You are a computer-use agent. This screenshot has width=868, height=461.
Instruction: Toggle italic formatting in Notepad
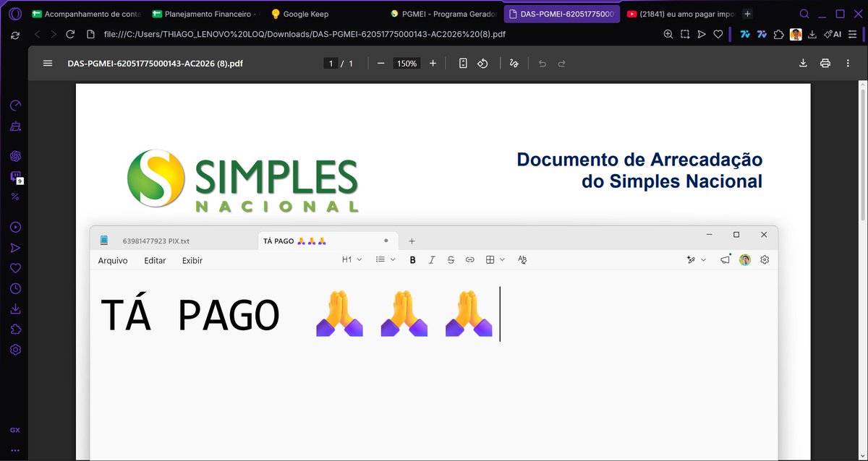(432, 260)
